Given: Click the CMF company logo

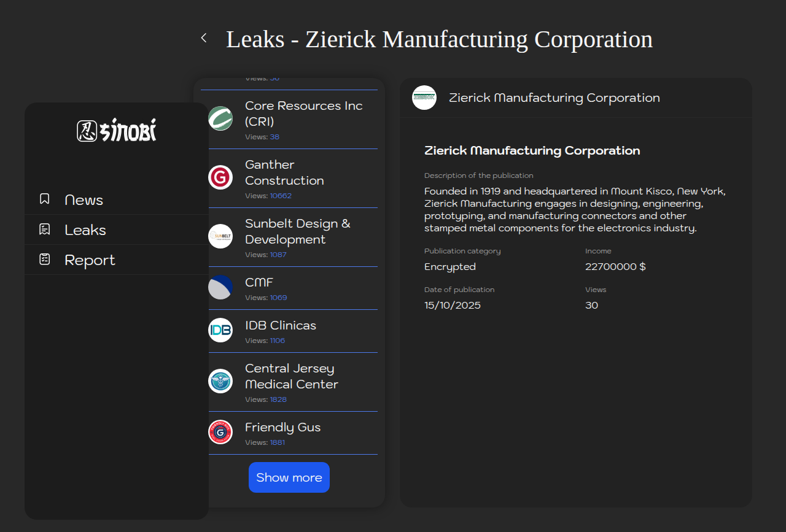Looking at the screenshot, I should pyautogui.click(x=220, y=287).
